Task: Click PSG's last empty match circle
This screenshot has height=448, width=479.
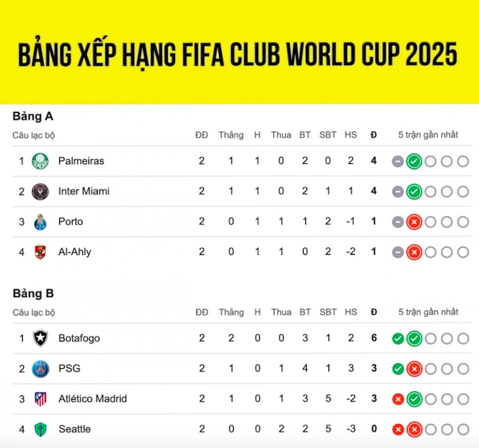Action: click(x=463, y=368)
